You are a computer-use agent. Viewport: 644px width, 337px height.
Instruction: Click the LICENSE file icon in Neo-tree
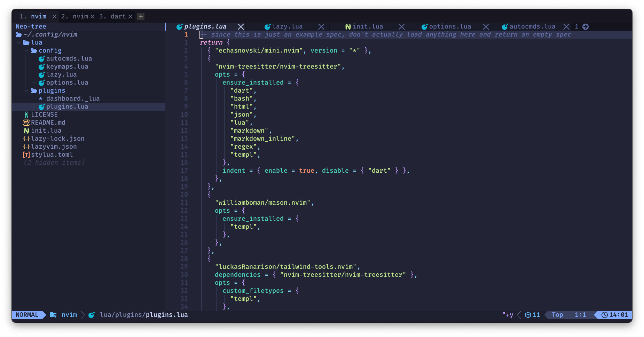pos(26,115)
